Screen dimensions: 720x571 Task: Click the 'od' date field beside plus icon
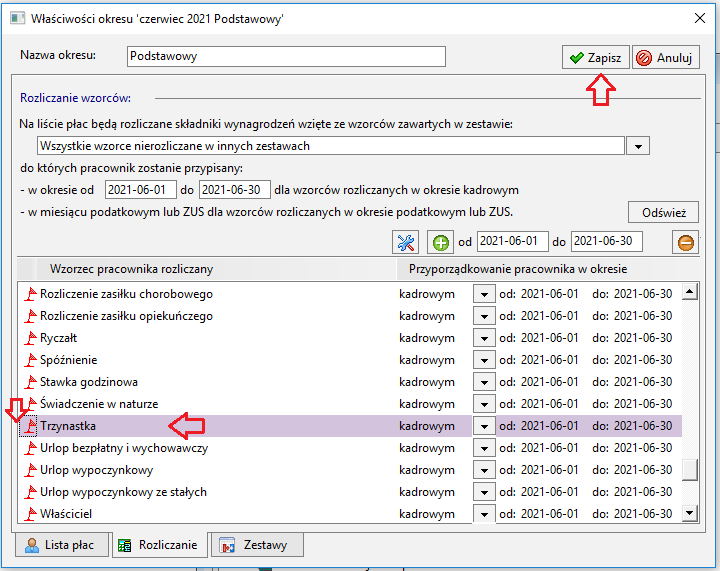512,241
